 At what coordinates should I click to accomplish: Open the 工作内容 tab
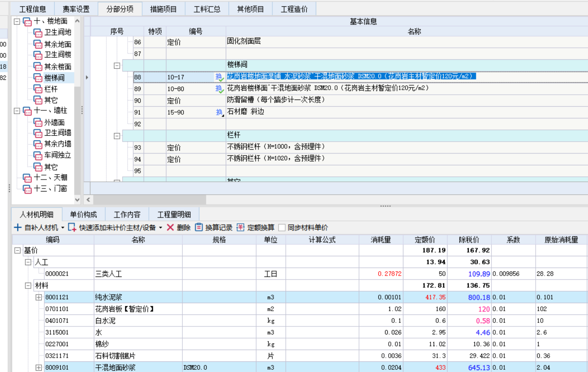click(127, 214)
